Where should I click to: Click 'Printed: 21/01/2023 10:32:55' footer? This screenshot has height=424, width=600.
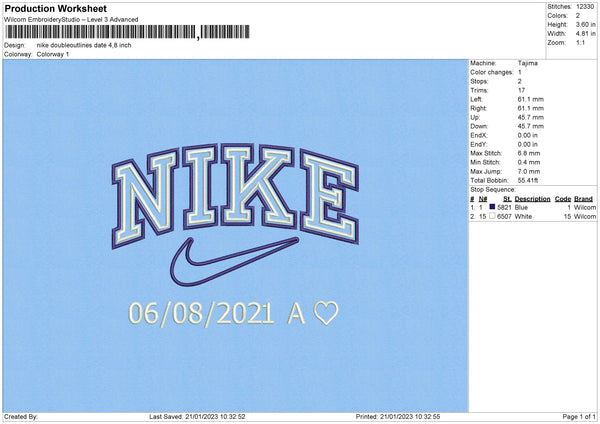[398, 417]
